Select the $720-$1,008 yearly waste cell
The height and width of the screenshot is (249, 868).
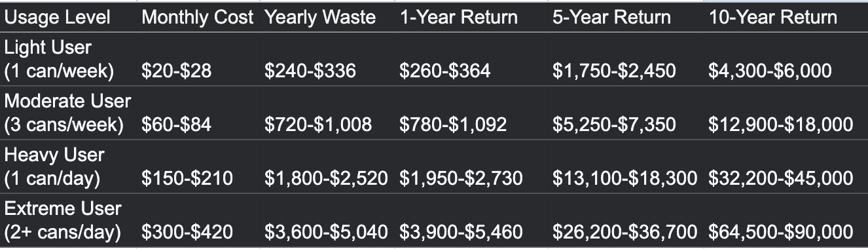coord(318,125)
